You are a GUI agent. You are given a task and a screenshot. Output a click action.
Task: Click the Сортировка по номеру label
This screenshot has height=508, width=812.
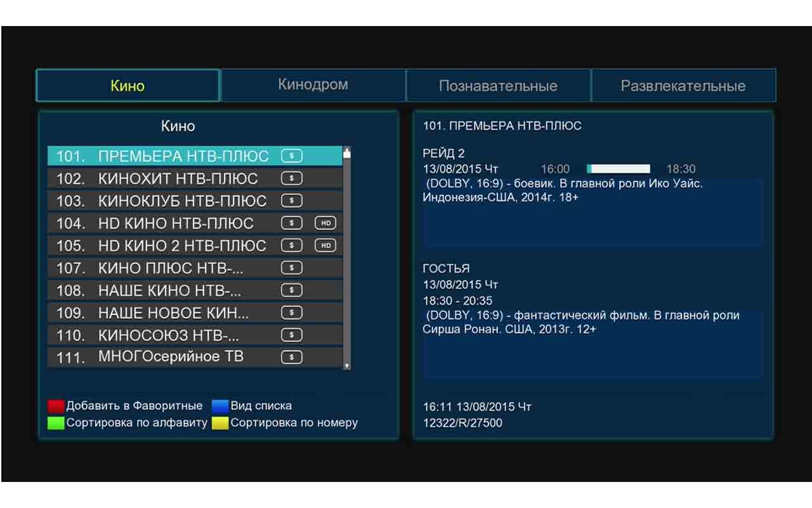[294, 423]
